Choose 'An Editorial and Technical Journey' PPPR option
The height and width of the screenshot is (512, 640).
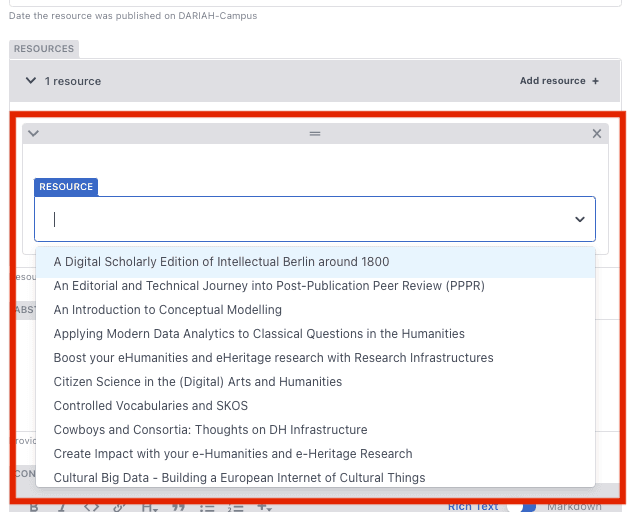[x=269, y=286]
